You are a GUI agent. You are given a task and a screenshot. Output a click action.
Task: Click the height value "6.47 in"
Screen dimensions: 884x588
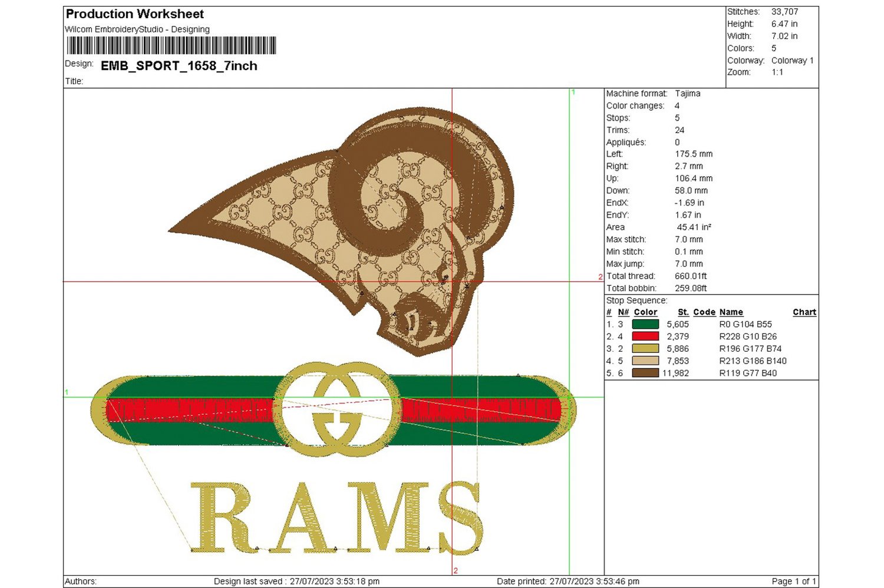[784, 24]
